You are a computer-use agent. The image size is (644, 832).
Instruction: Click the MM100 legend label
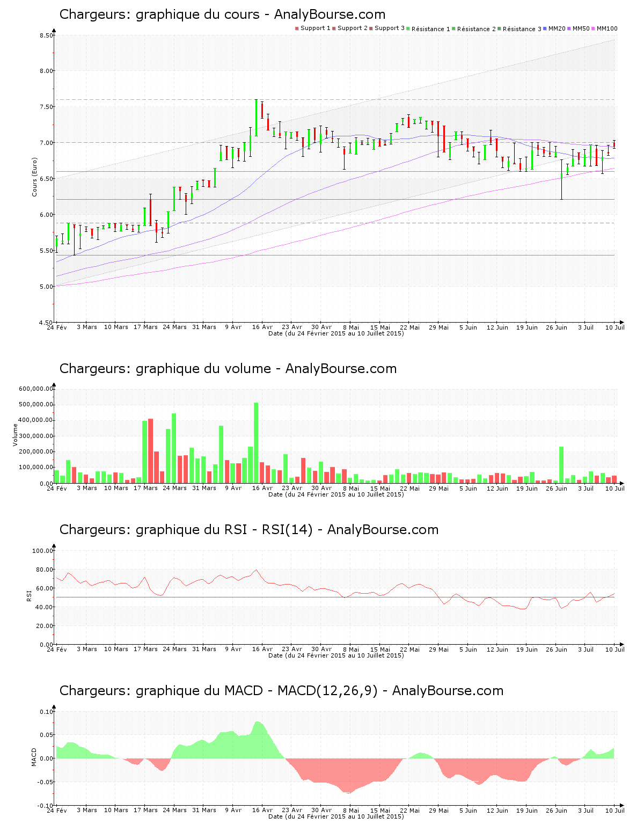607,28
